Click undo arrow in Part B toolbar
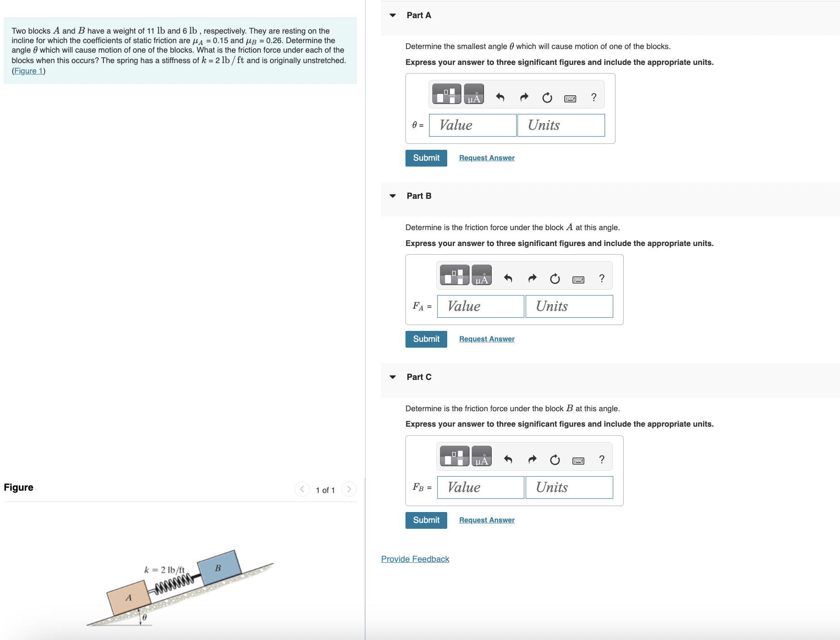Viewport: 840px width, 640px height. pos(508,278)
